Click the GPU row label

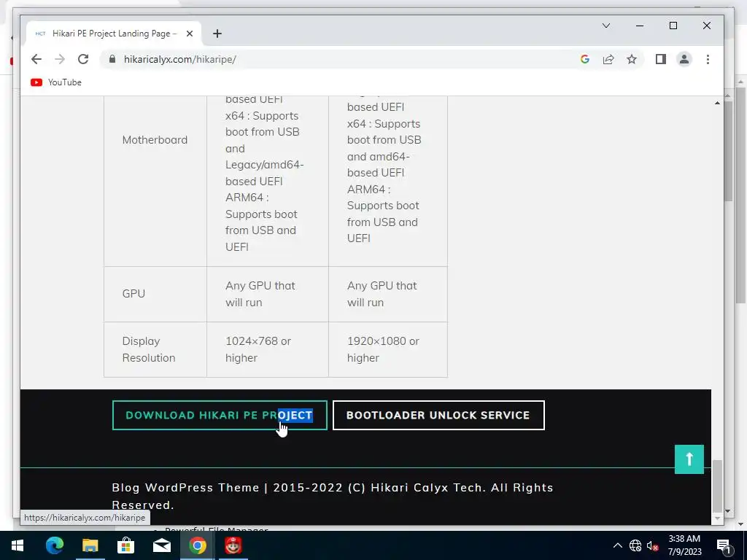click(x=134, y=294)
